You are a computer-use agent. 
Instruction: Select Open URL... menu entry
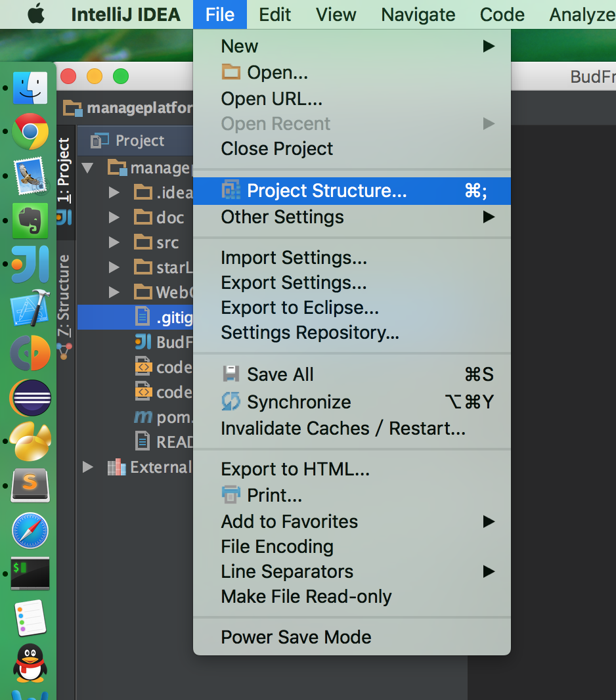click(x=352, y=98)
